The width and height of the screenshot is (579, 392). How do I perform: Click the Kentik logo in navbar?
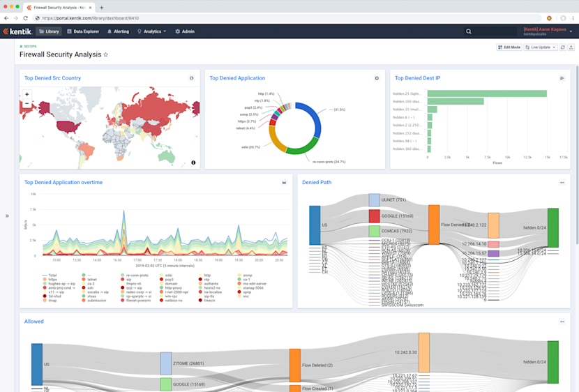tap(17, 32)
